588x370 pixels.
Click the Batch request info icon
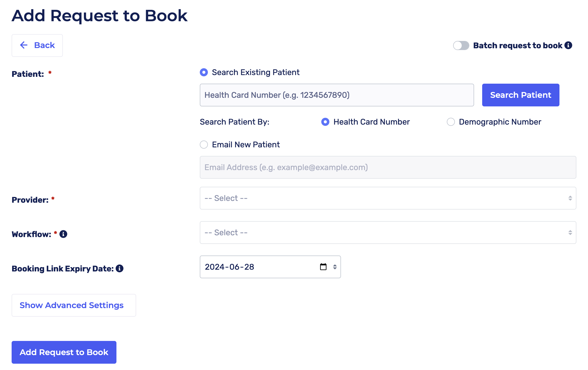[568, 45]
